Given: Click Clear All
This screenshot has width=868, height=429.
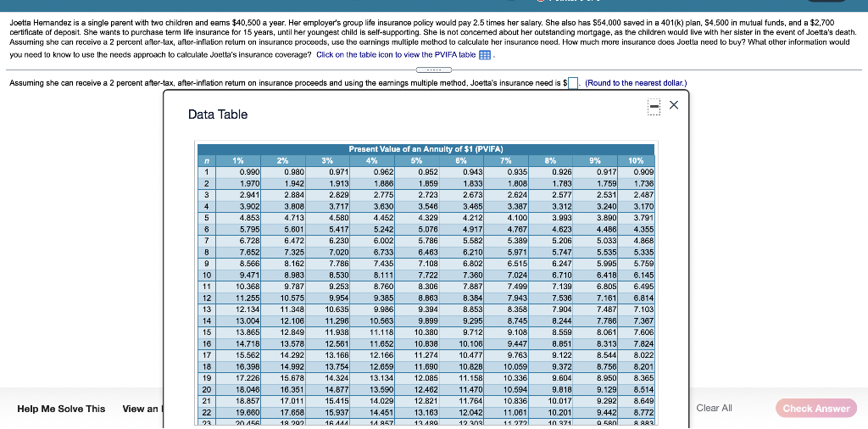Looking at the screenshot, I should pyautogui.click(x=715, y=408).
